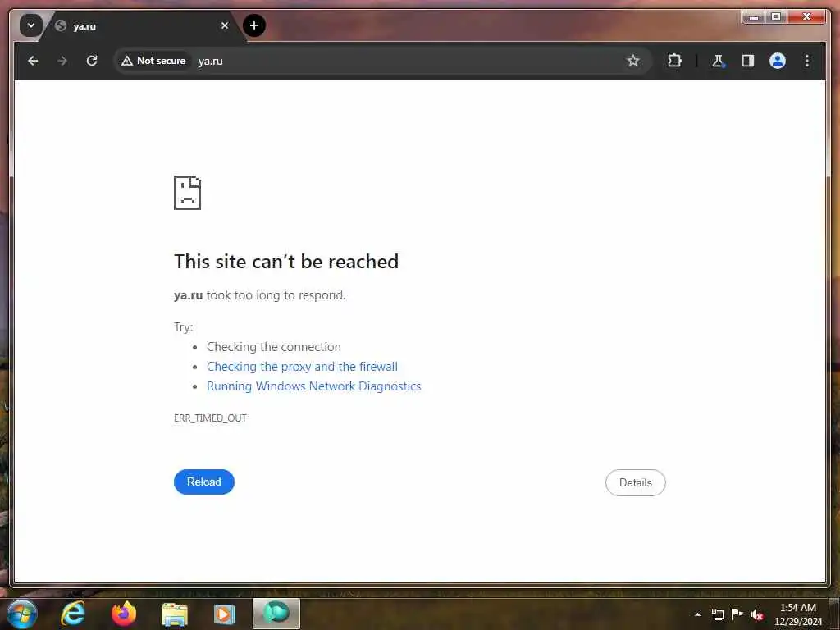Viewport: 840px width, 630px height.
Task: Open network status tray icon
Action: (x=717, y=614)
